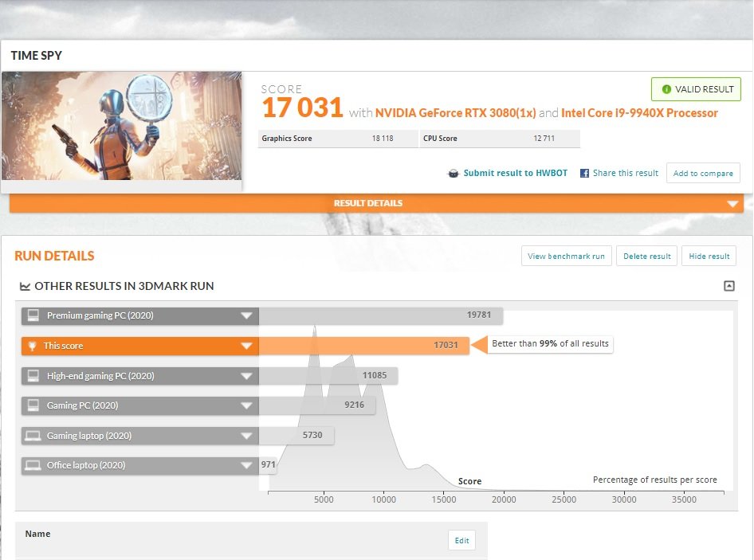Click the desktop icon for High-end gaming PC
The height and width of the screenshot is (560, 754).
click(x=33, y=376)
